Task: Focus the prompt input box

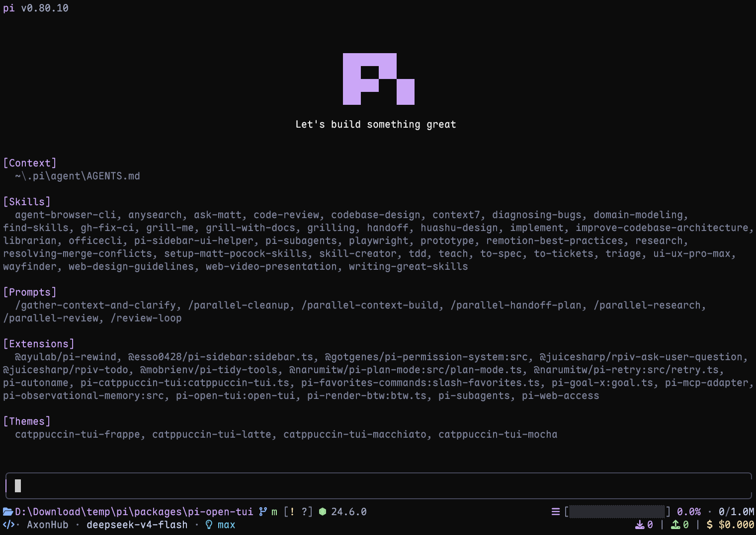Action: 378,486
